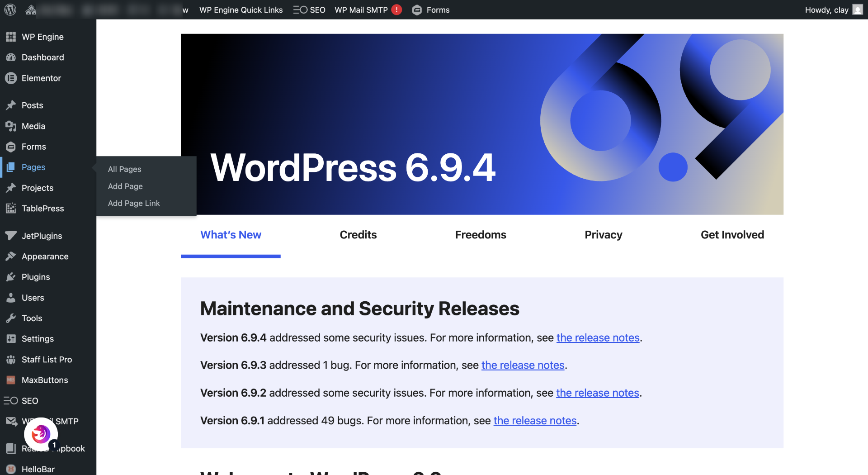Click the TablePress sidebar icon
The image size is (868, 475).
(11, 208)
